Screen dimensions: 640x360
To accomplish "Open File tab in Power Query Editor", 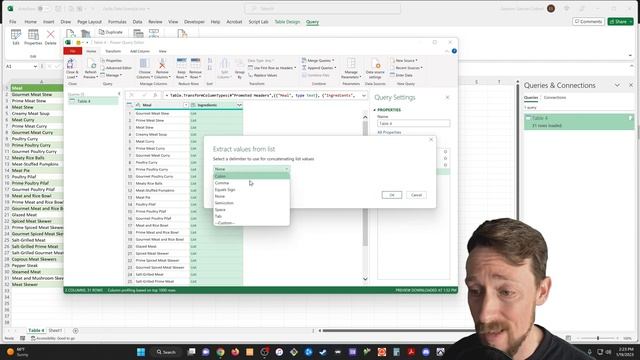I will click(73, 51).
